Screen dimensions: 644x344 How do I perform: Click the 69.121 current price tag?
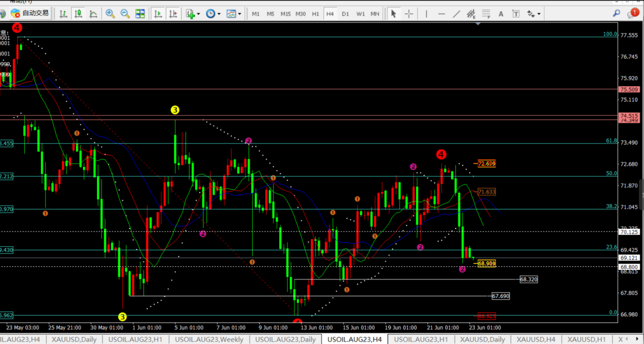(x=629, y=258)
